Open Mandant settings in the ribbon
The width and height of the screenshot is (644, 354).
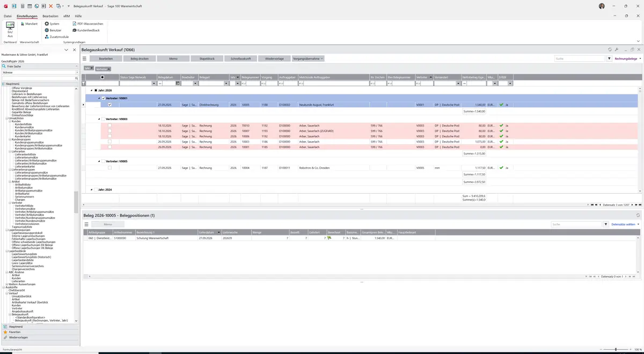click(28, 24)
